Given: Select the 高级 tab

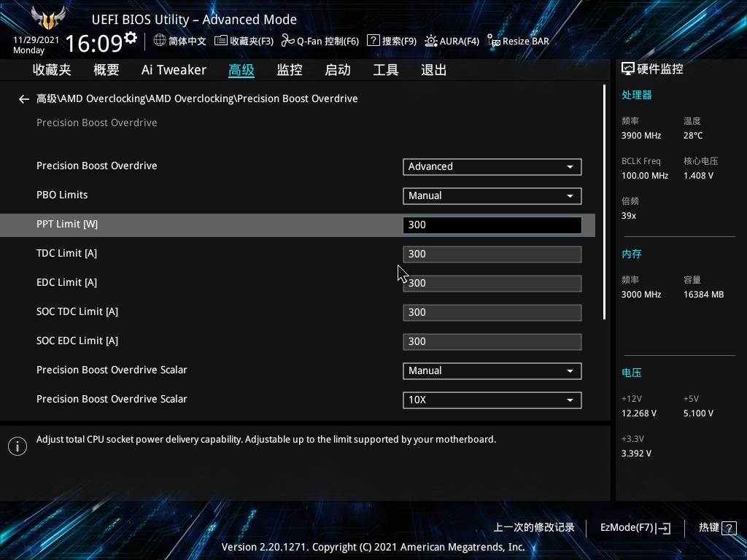Looking at the screenshot, I should [241, 70].
